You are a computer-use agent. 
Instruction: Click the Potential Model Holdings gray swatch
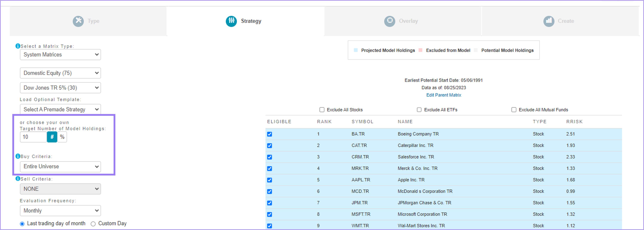tap(476, 50)
